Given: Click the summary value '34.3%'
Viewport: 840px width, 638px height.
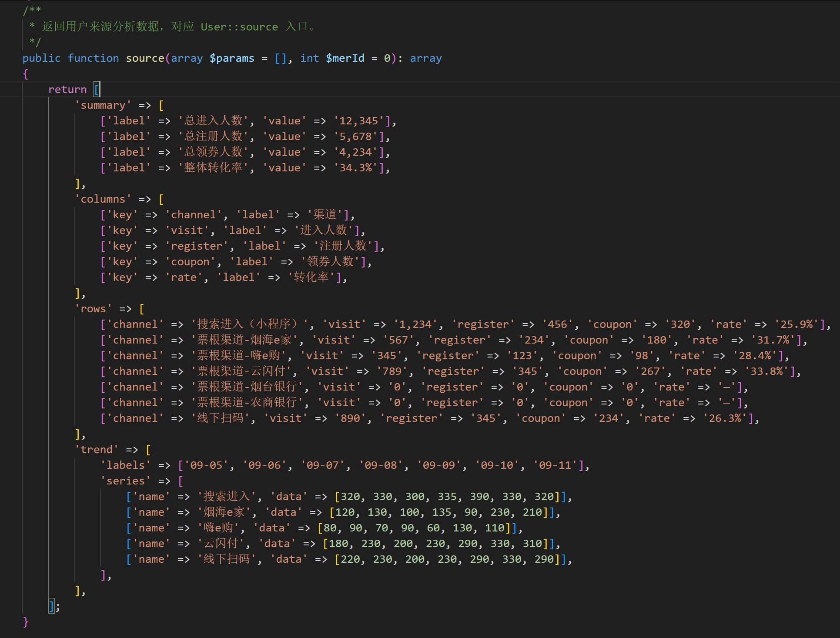Looking at the screenshot, I should tap(356, 168).
